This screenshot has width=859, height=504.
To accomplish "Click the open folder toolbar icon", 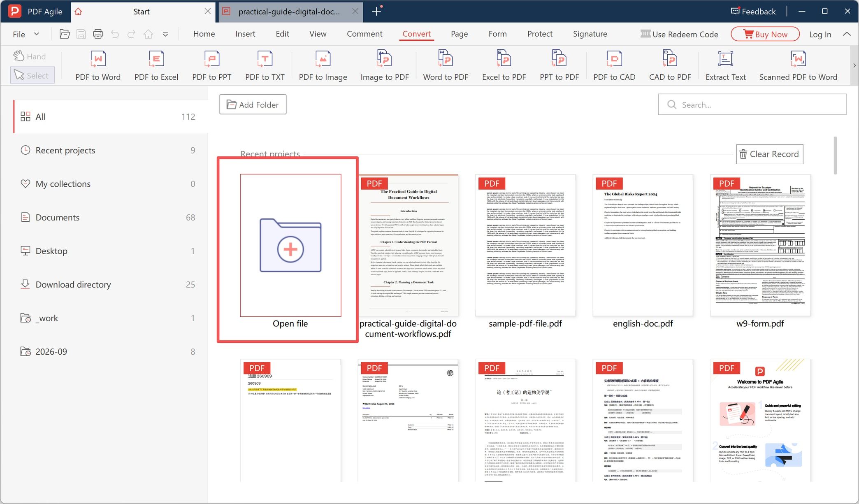I will 65,34.
